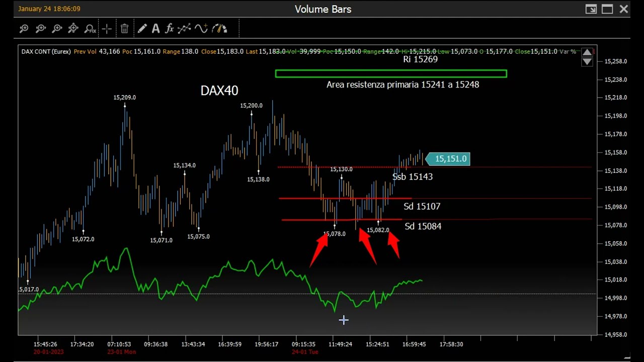
Task: Click the '09:36:38' time axis label
Action: (156, 344)
